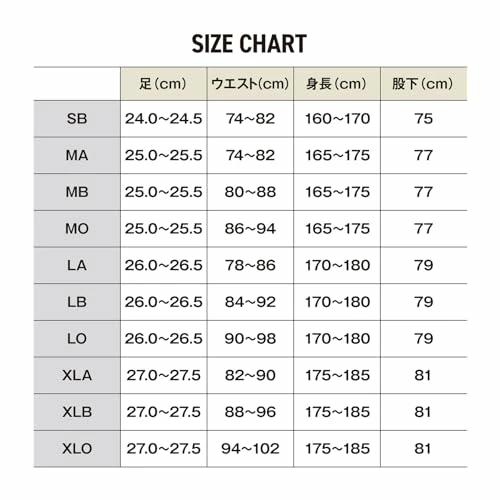This screenshot has height=500, width=500.
Task: Click the SB size row label
Action: pos(77,119)
